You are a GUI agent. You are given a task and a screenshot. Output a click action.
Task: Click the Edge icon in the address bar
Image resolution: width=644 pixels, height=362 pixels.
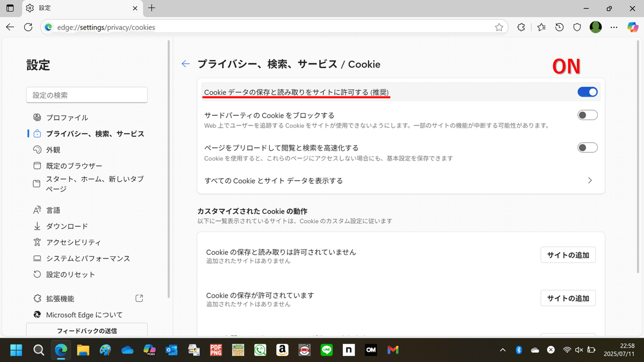coord(48,27)
